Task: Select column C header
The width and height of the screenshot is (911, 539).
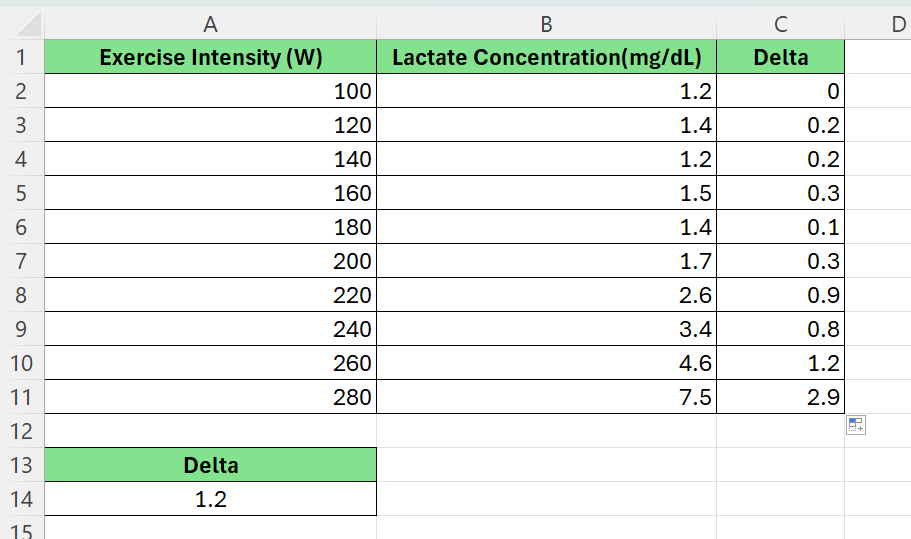Action: coord(780,25)
